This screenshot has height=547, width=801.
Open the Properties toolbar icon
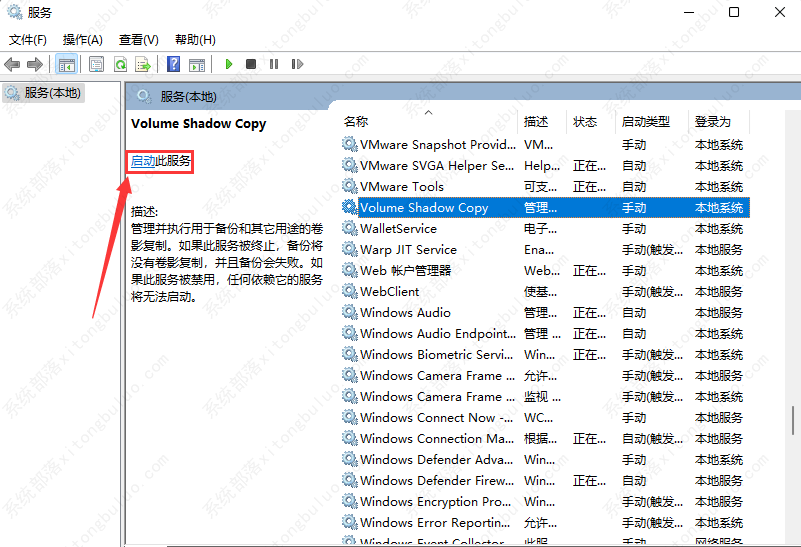(96, 64)
